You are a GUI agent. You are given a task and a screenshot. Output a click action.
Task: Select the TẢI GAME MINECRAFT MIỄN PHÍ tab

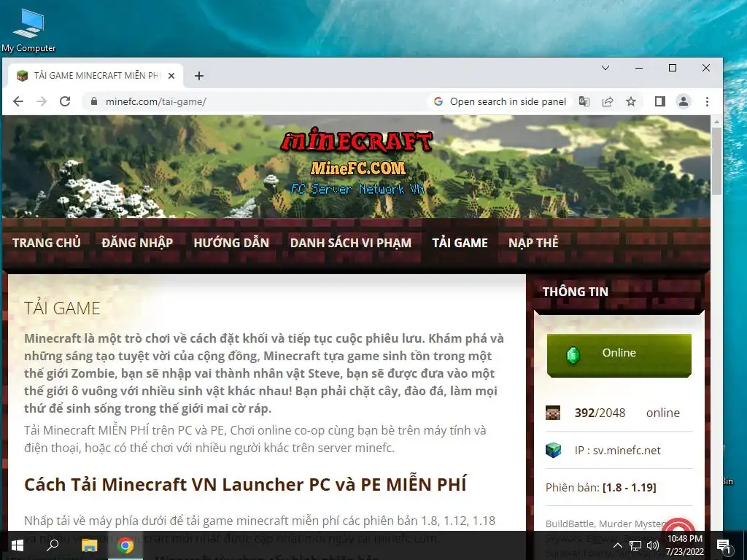[x=96, y=76]
